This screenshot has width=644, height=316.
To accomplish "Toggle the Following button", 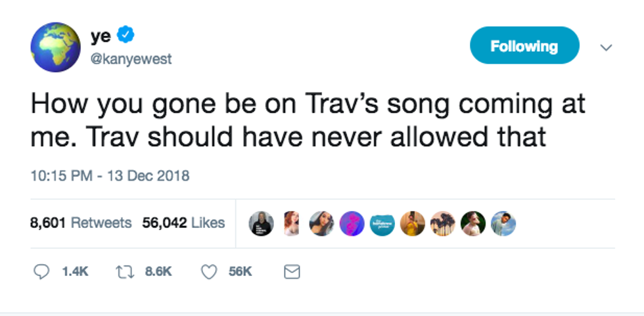I will point(524,46).
